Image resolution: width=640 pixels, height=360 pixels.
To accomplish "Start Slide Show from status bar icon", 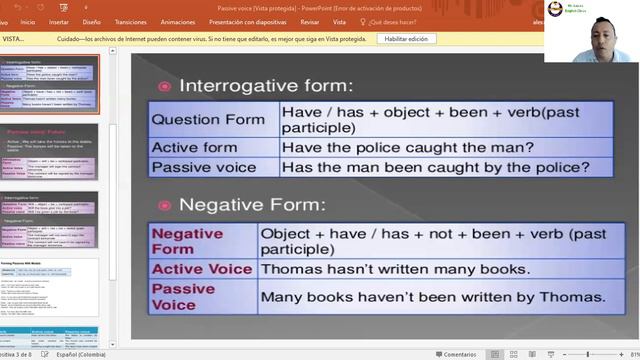I will [x=551, y=355].
